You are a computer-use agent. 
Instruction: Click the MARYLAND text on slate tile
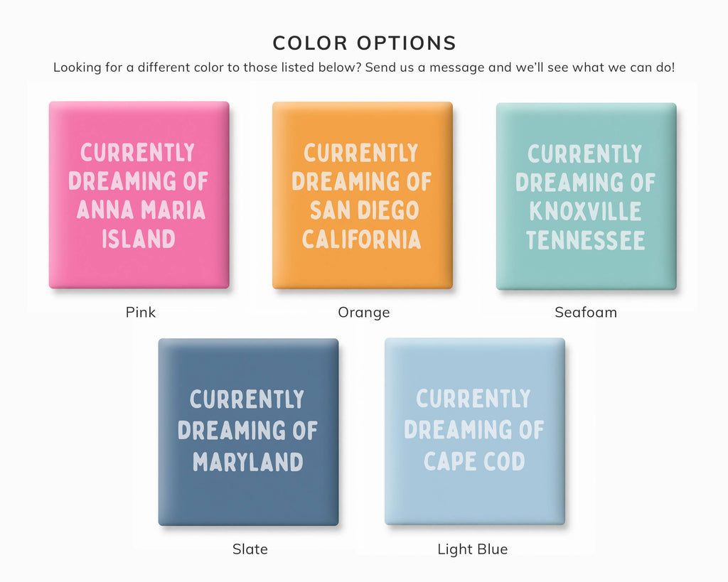pos(248,462)
